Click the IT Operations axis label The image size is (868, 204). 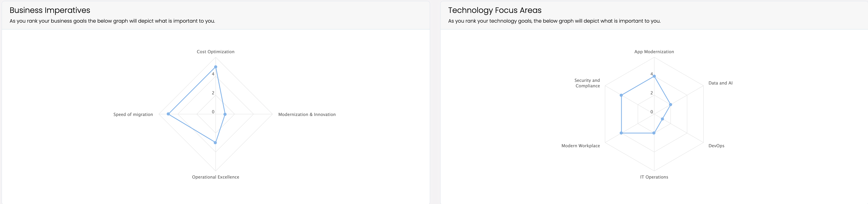tap(654, 177)
